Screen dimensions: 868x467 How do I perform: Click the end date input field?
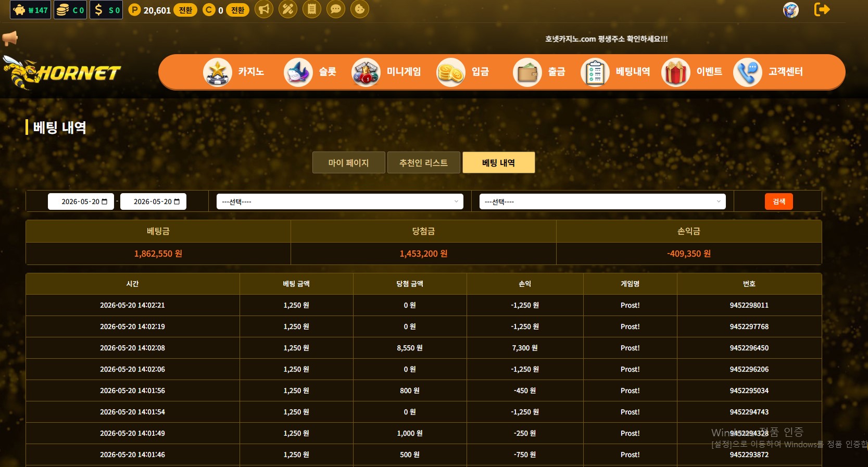coord(153,201)
